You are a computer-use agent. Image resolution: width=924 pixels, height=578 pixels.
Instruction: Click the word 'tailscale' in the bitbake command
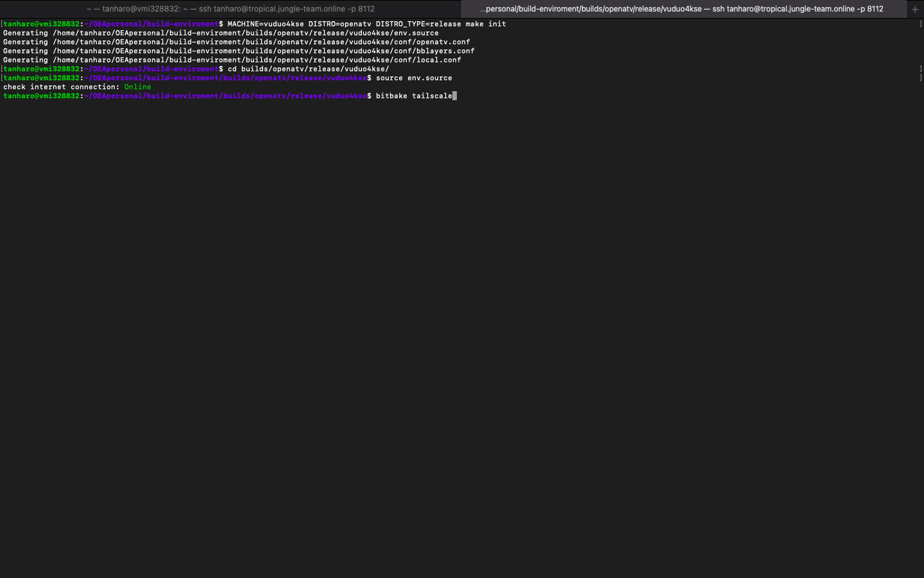coord(432,96)
